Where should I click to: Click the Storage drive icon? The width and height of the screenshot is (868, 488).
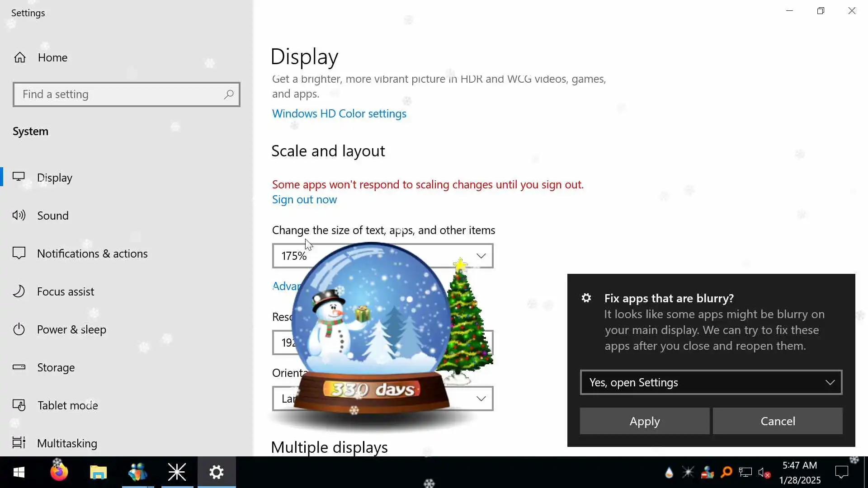pyautogui.click(x=19, y=367)
